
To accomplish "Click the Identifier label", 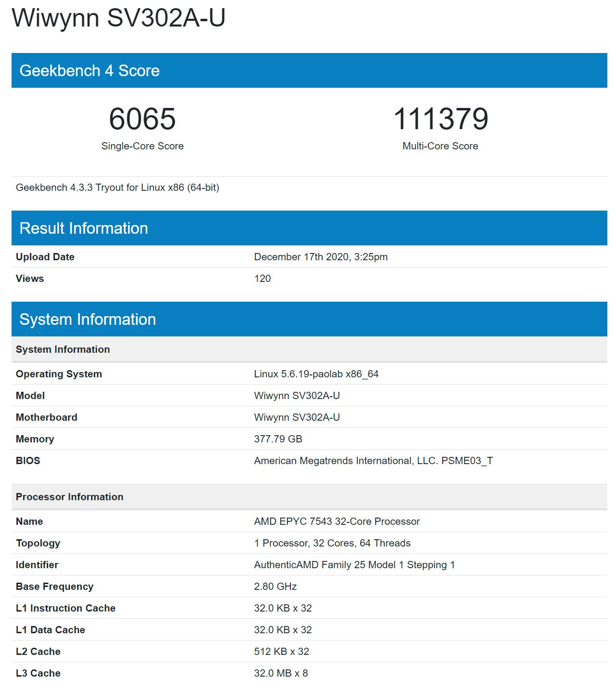I will coord(37,565).
